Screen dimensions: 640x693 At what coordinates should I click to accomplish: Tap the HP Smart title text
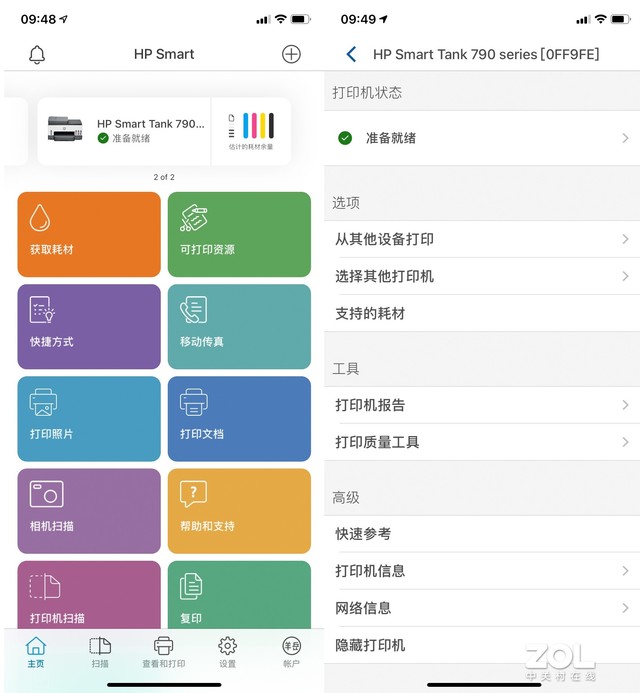coord(164,54)
